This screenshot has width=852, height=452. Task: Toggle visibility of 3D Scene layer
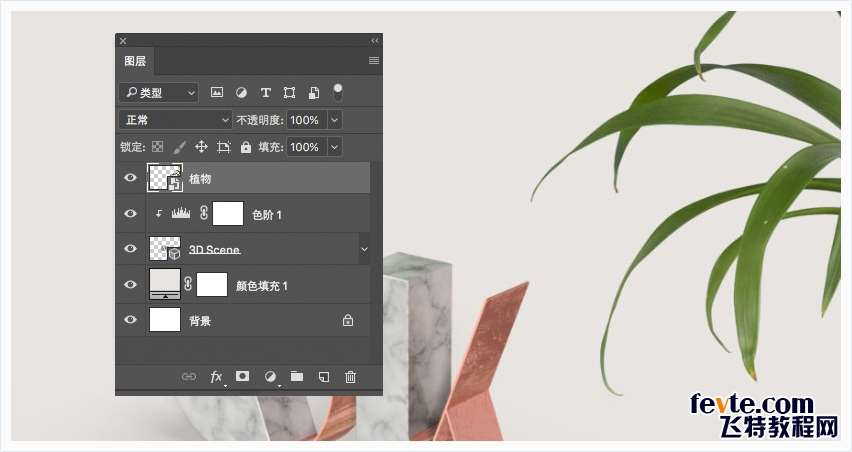[130, 248]
